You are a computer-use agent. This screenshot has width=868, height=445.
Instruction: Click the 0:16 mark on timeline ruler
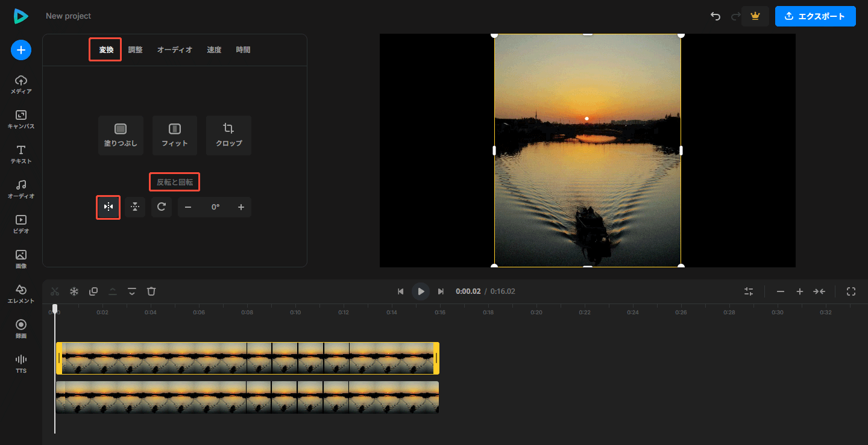(x=439, y=313)
